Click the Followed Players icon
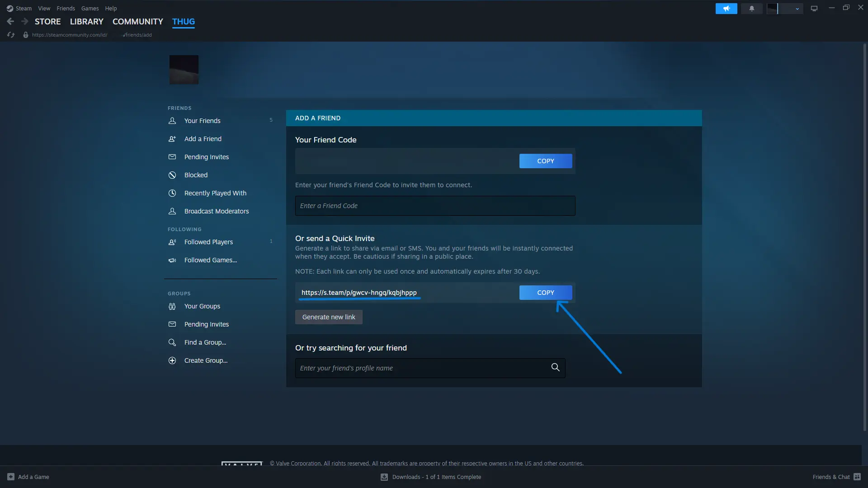 click(172, 242)
